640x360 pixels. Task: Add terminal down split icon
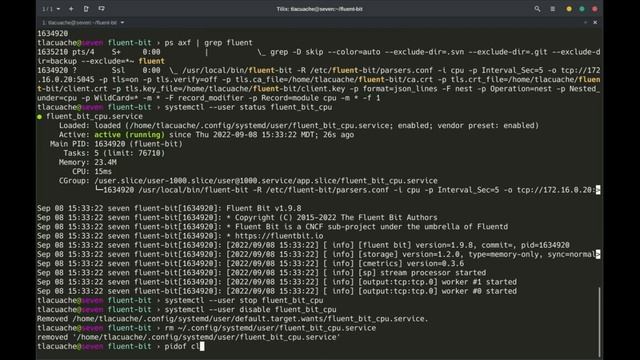coord(101,9)
